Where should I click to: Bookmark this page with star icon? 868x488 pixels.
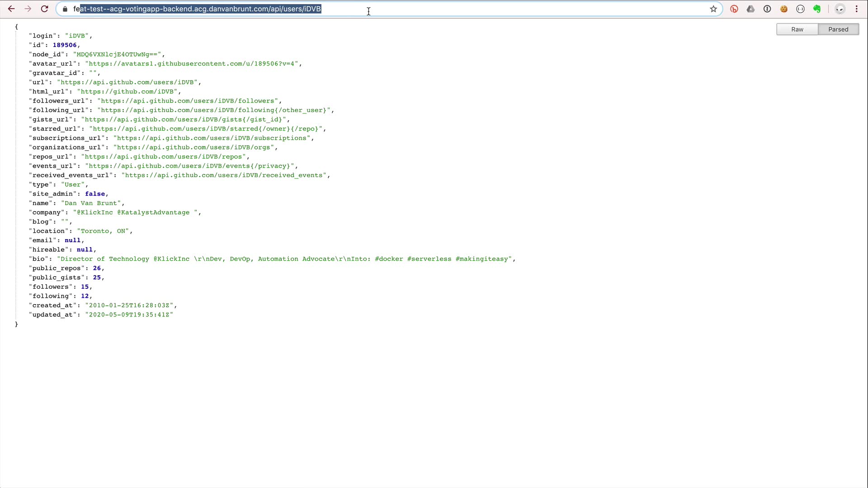713,9
